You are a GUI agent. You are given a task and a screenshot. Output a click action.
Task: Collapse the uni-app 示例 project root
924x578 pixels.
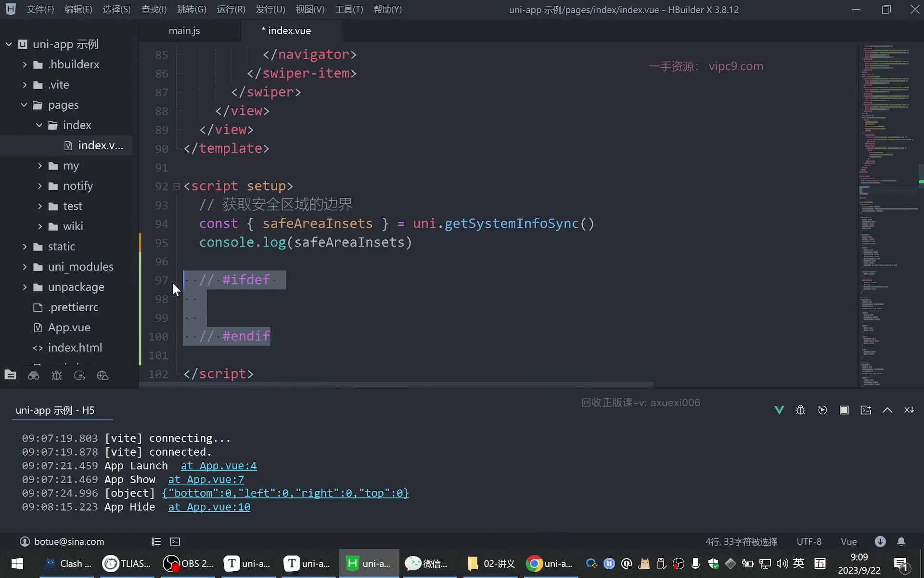pos(9,44)
